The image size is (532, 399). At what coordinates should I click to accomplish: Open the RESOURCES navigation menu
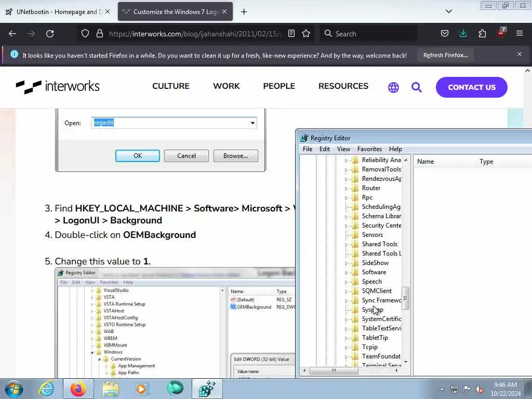point(343,86)
